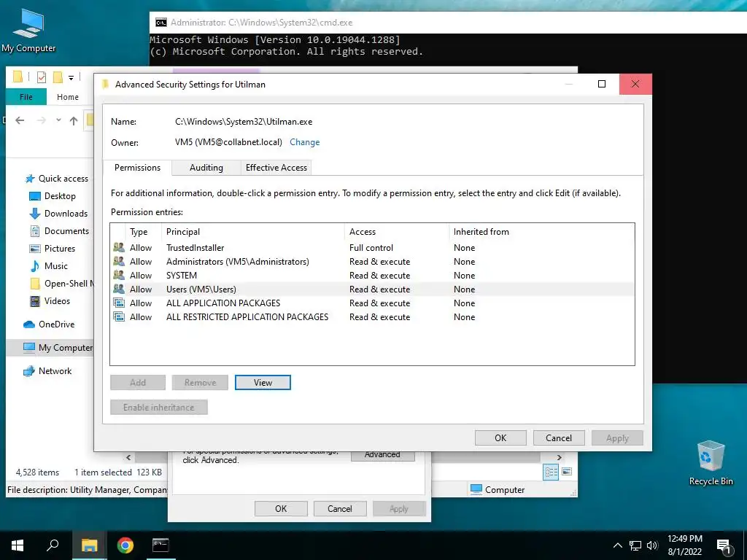747x560 pixels.
Task: Select Administrators (VM5\Administrators) entry
Action: point(372,262)
